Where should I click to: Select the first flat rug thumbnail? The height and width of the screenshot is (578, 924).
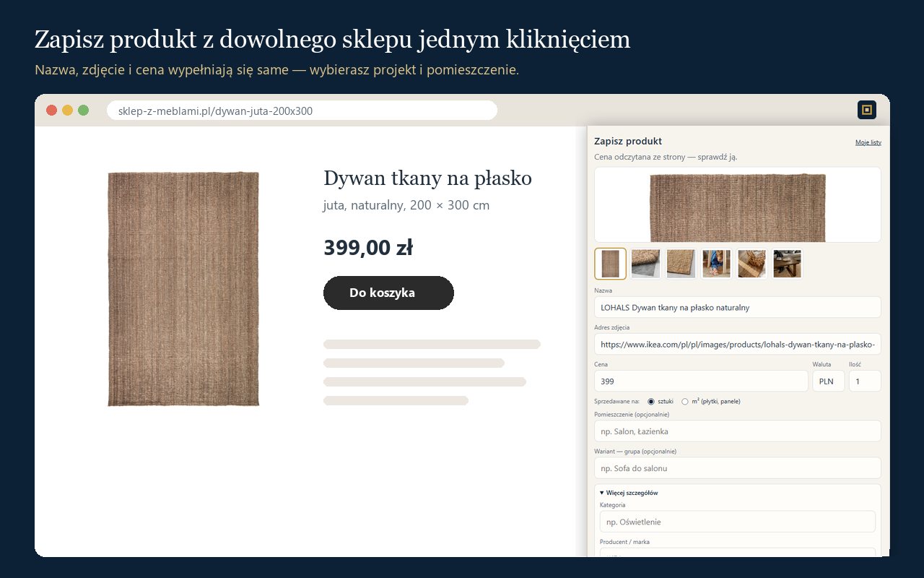pos(610,264)
